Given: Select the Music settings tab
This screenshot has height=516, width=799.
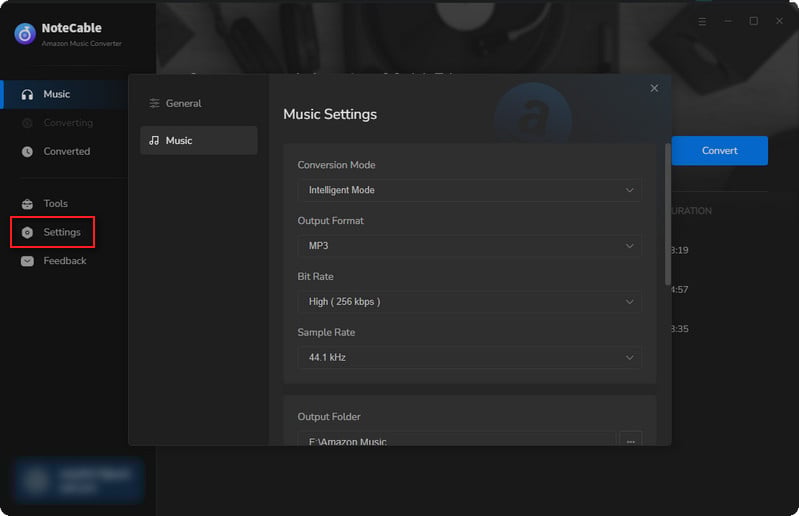Looking at the screenshot, I should (x=199, y=141).
